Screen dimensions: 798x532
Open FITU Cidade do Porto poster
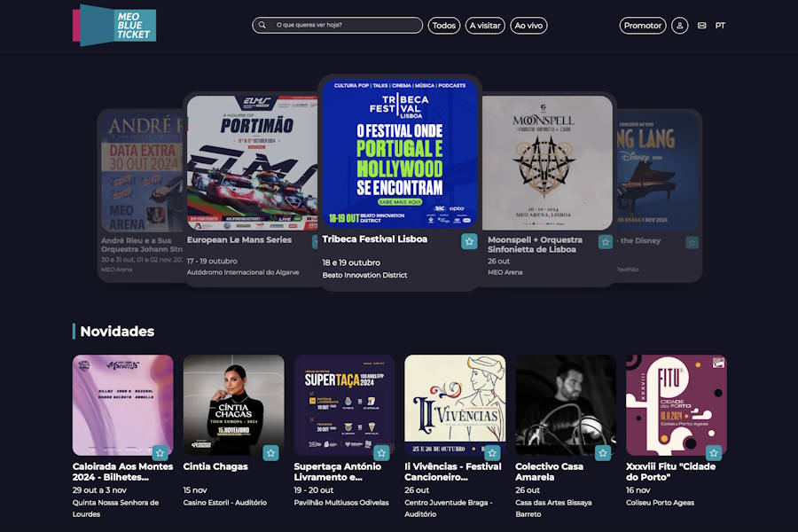click(677, 405)
